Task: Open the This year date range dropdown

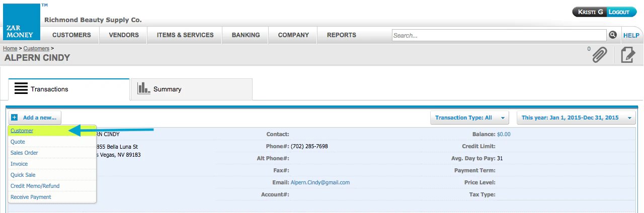Action: tap(576, 118)
